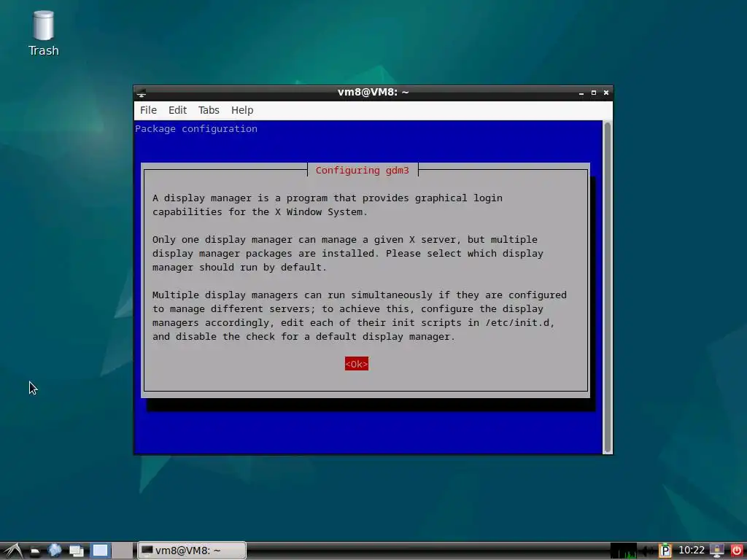Maximize the terminal window
747x560 pixels.
click(x=594, y=93)
